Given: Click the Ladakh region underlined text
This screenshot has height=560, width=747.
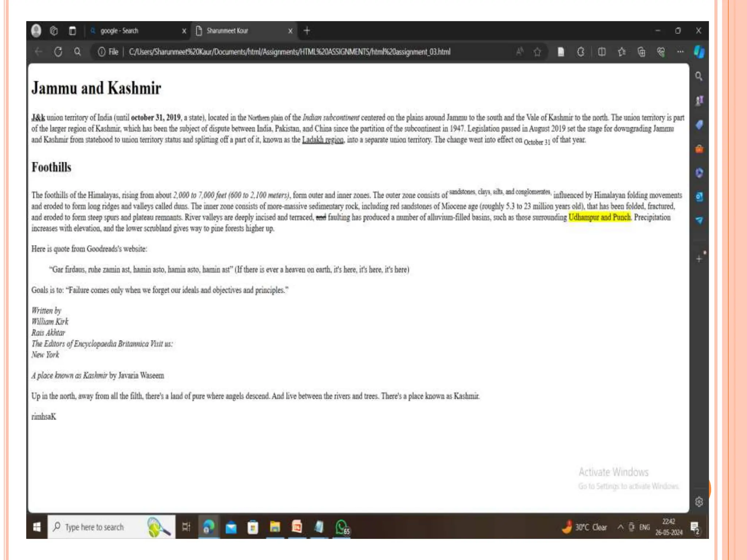Looking at the screenshot, I should click(323, 140).
